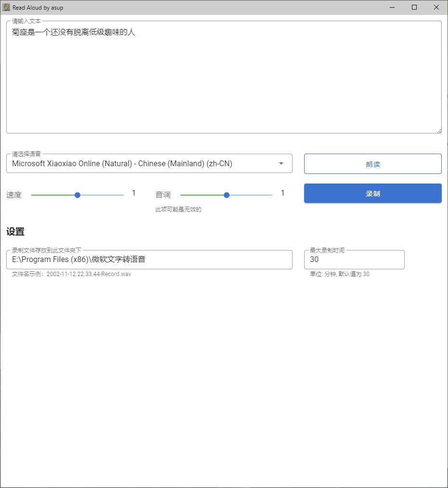Close the Read Aloud window
Screen dimensions: 448x488
(436, 7)
